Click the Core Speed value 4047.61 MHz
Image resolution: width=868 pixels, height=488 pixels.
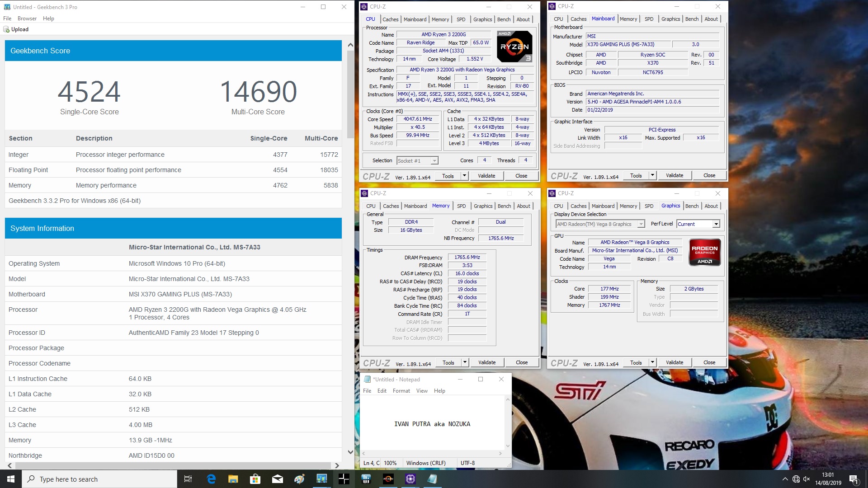pos(418,119)
